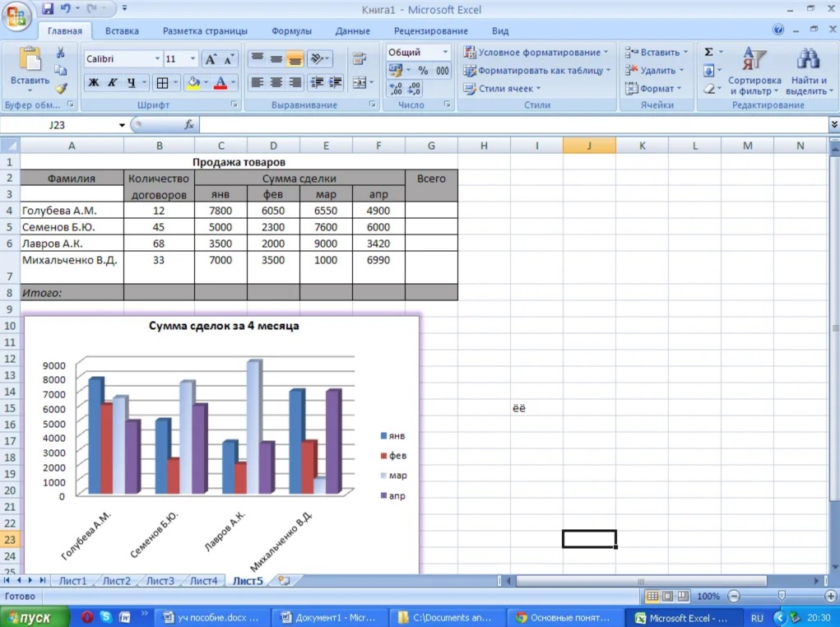Click Найти и выделить button
The width and height of the screenshot is (840, 627).
point(809,71)
